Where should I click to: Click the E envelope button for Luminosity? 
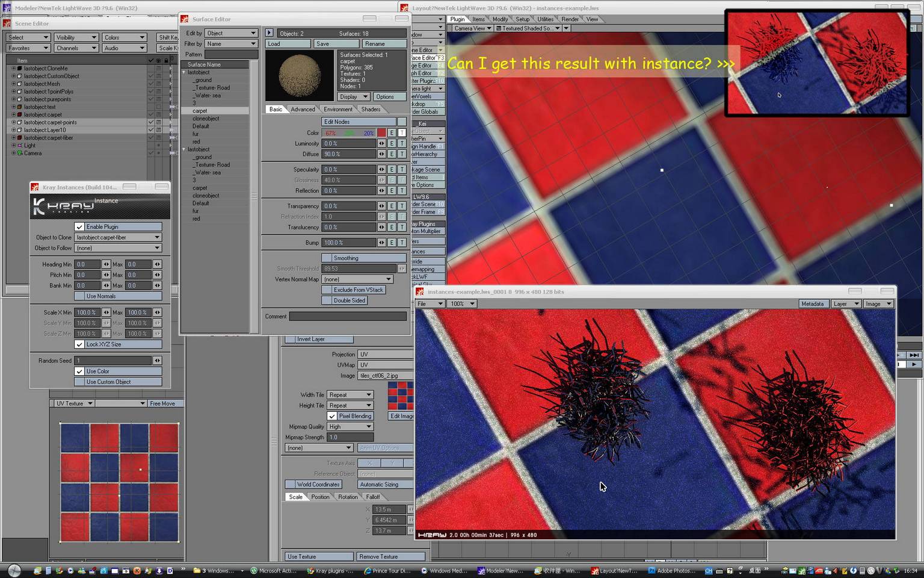[x=392, y=143]
